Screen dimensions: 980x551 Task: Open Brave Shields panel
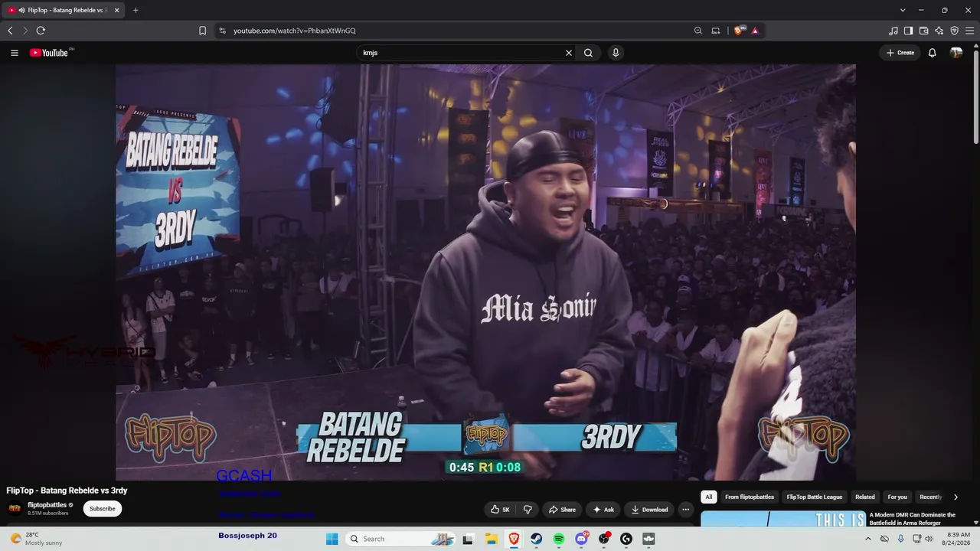[739, 31]
